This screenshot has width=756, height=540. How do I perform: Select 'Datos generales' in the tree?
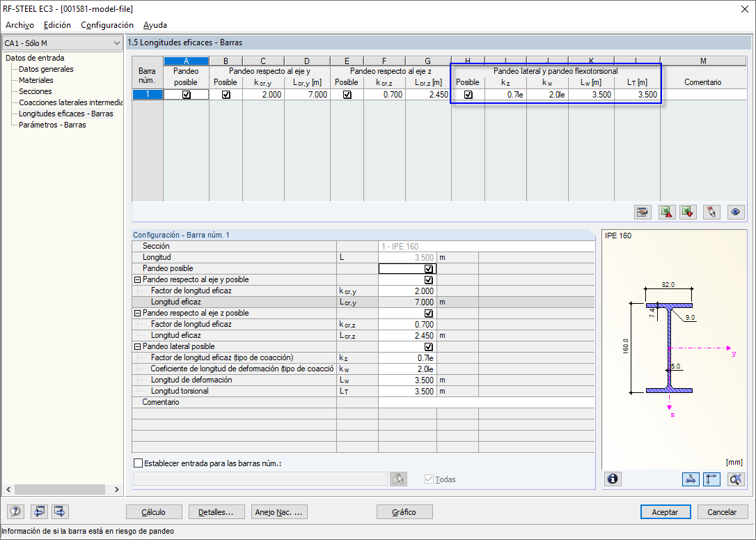click(x=46, y=69)
